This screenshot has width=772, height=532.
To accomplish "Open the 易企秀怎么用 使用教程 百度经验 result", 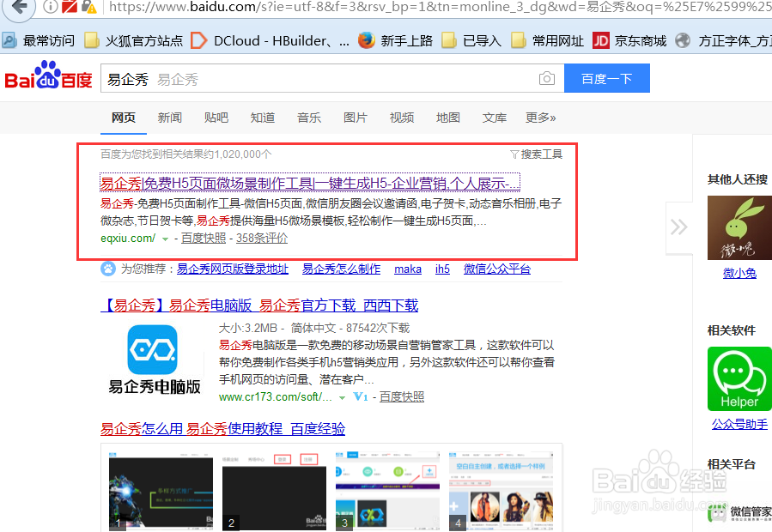I will pos(222,429).
